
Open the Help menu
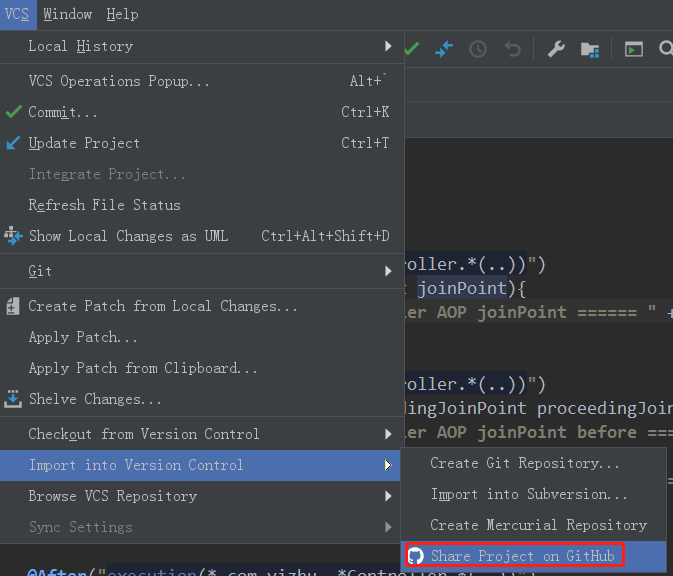pos(122,14)
